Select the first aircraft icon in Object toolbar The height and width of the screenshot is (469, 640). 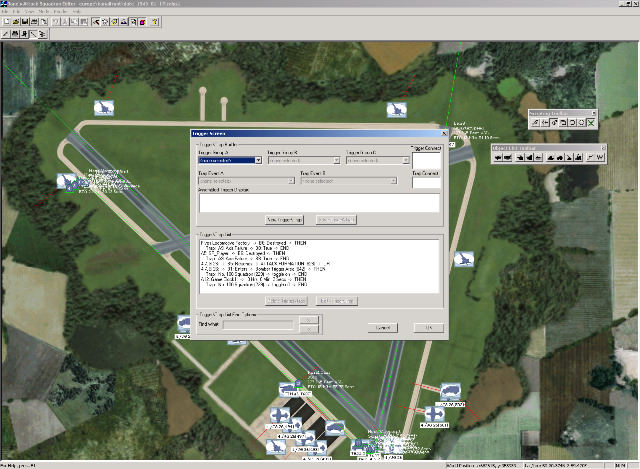pos(500,157)
